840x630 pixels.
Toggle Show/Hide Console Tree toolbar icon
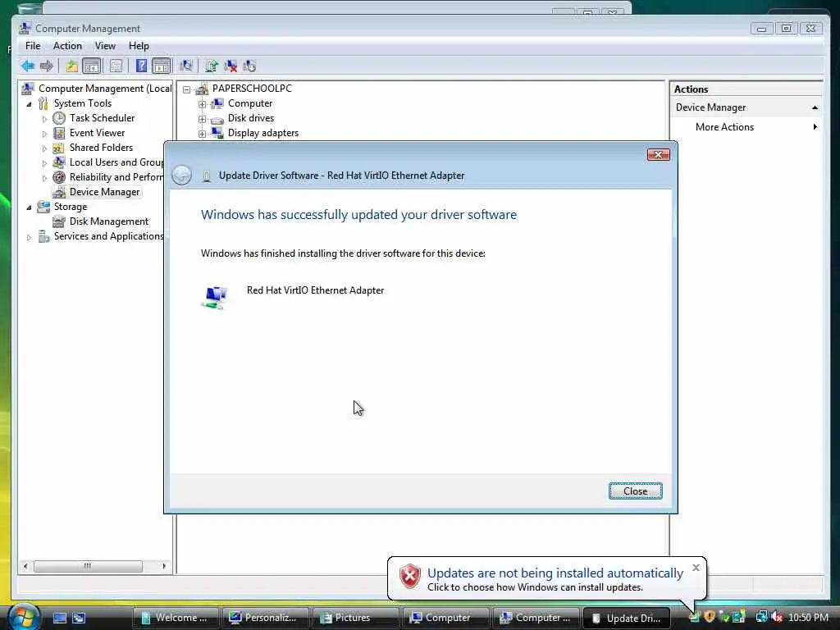tap(92, 66)
